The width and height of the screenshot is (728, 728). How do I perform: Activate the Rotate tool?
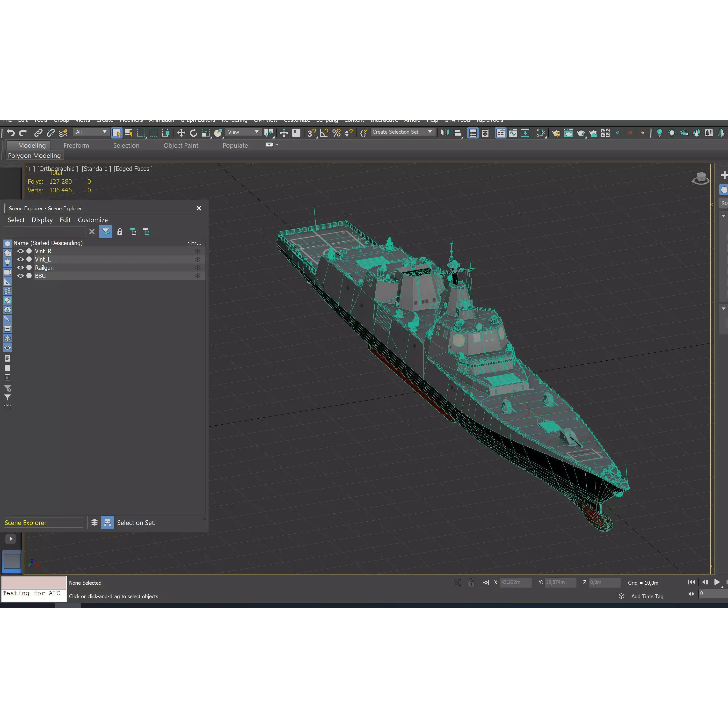click(x=194, y=132)
